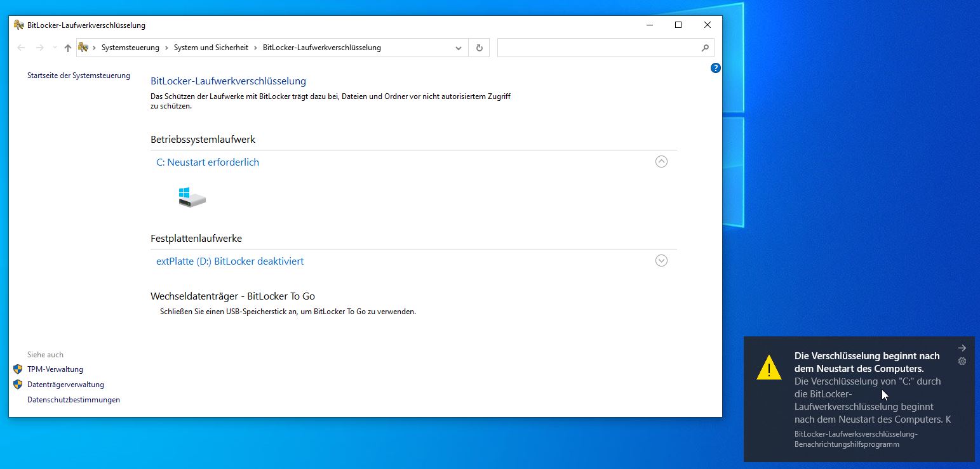
Task: Click Benachrichtigungshilfsprogramm text in toast
Action: tap(847, 444)
